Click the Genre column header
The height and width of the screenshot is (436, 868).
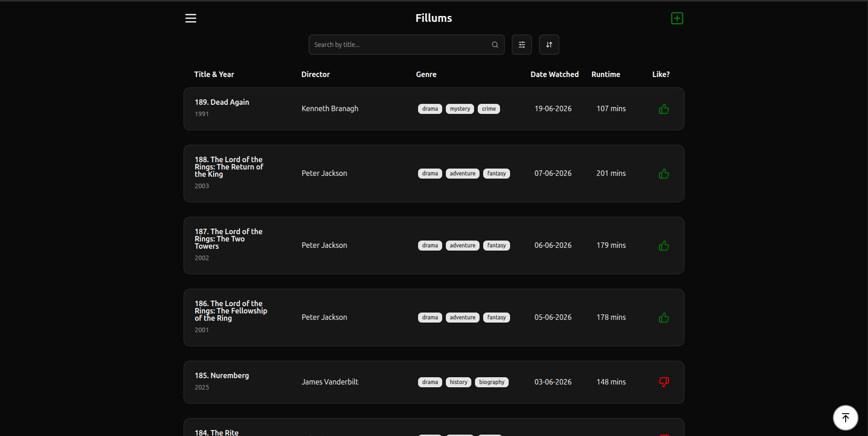pos(426,74)
